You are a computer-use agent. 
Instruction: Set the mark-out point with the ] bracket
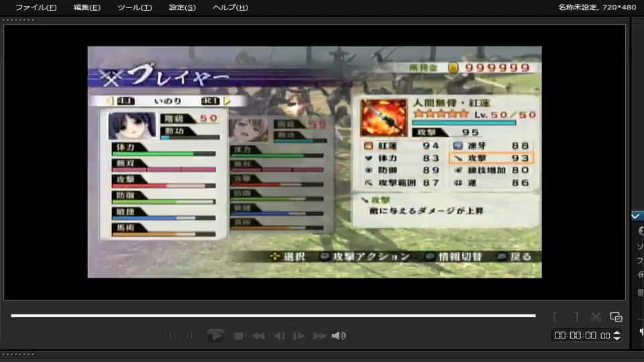[576, 317]
